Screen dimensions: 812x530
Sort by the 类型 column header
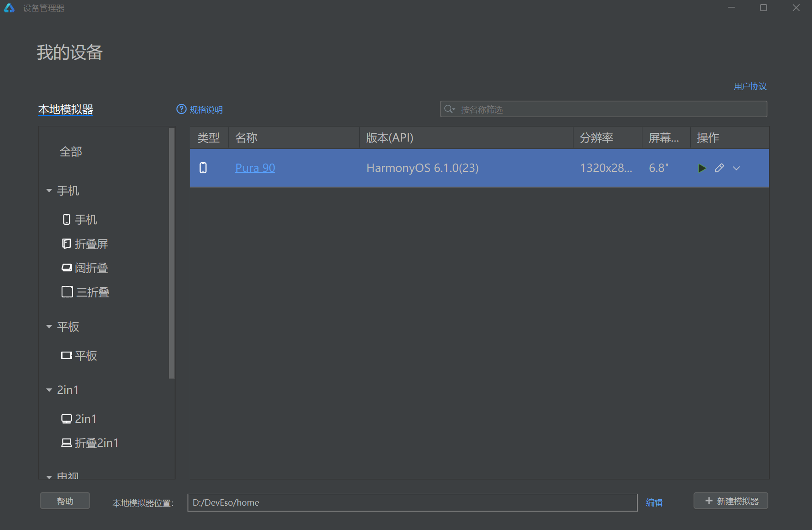tap(209, 138)
